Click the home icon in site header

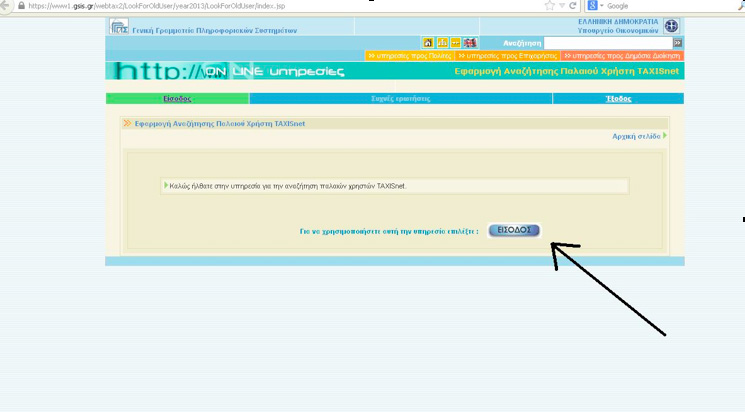[x=429, y=43]
